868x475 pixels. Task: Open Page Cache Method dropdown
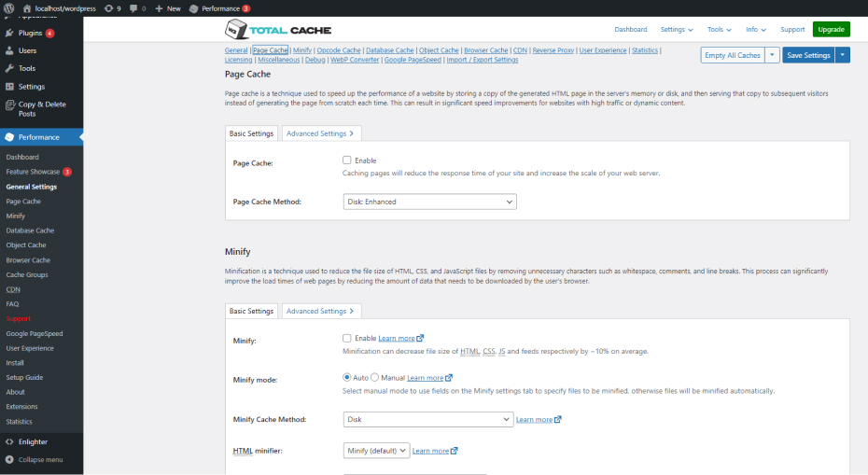click(429, 202)
